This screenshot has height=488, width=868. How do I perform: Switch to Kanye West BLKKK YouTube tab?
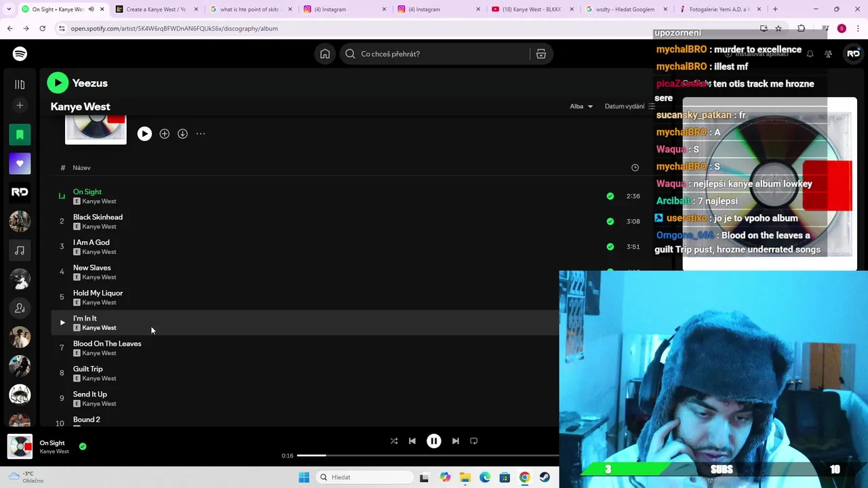point(532,9)
